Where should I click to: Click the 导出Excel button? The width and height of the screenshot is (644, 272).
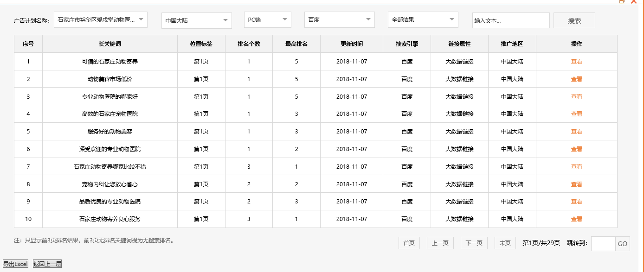click(x=16, y=264)
